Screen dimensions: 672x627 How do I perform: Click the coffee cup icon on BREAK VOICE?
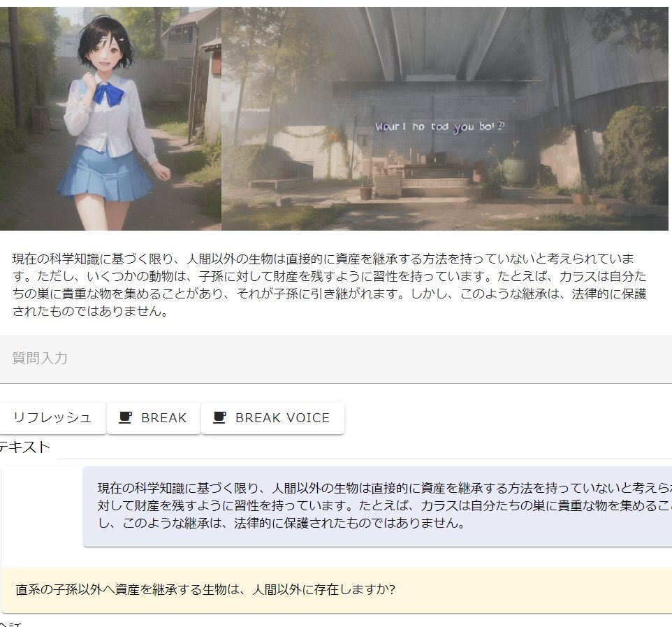[219, 418]
